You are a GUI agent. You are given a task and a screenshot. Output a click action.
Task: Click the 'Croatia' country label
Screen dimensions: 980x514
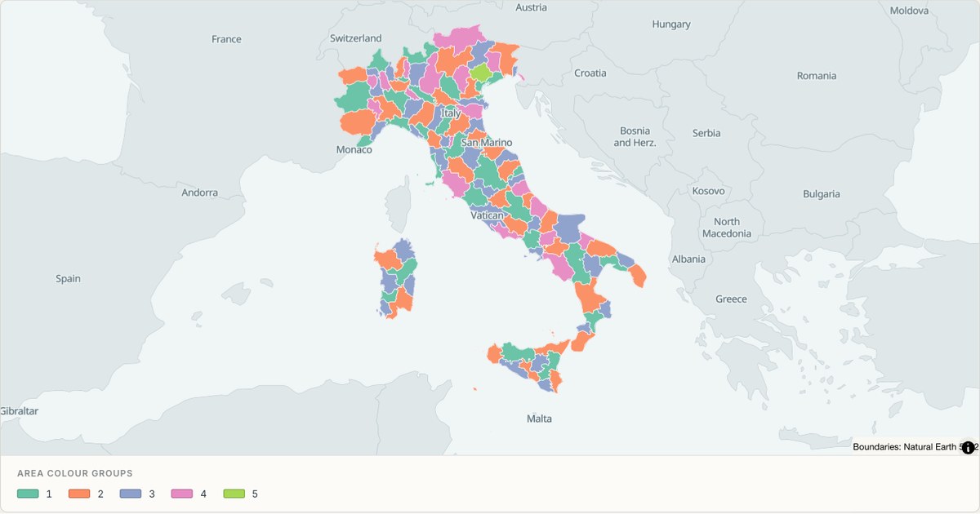pos(590,73)
